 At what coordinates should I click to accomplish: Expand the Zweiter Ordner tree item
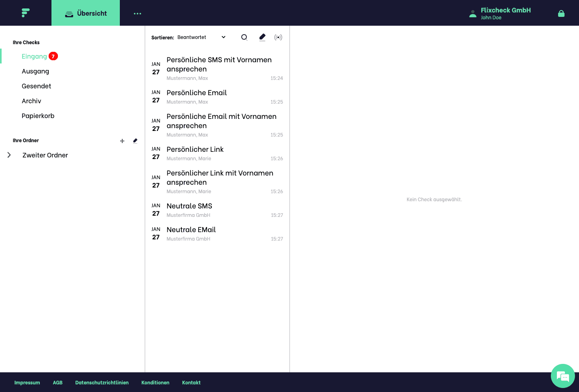click(x=9, y=155)
